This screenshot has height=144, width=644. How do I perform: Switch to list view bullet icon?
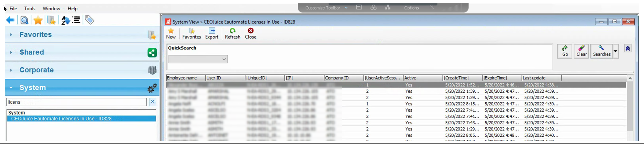[x=76, y=20]
